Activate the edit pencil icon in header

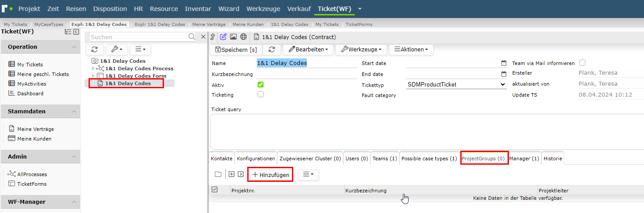tap(223, 37)
